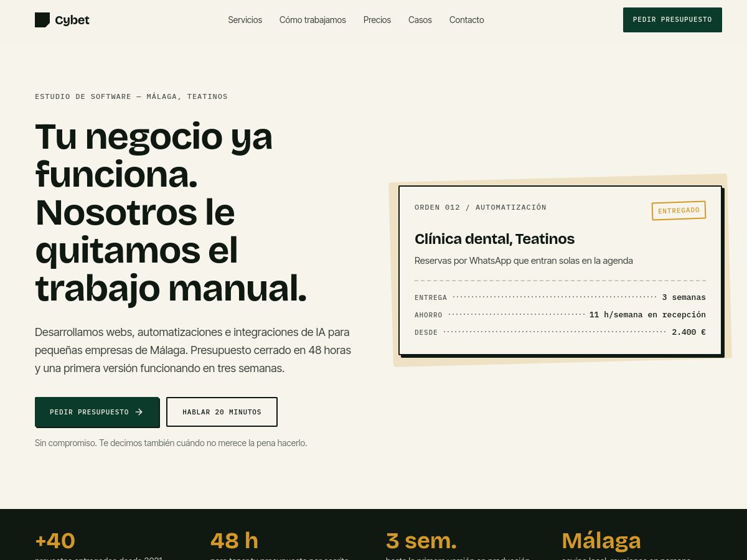Click the header Pedir Presupuesto button
Viewport: 747px width, 560px height.
click(672, 20)
